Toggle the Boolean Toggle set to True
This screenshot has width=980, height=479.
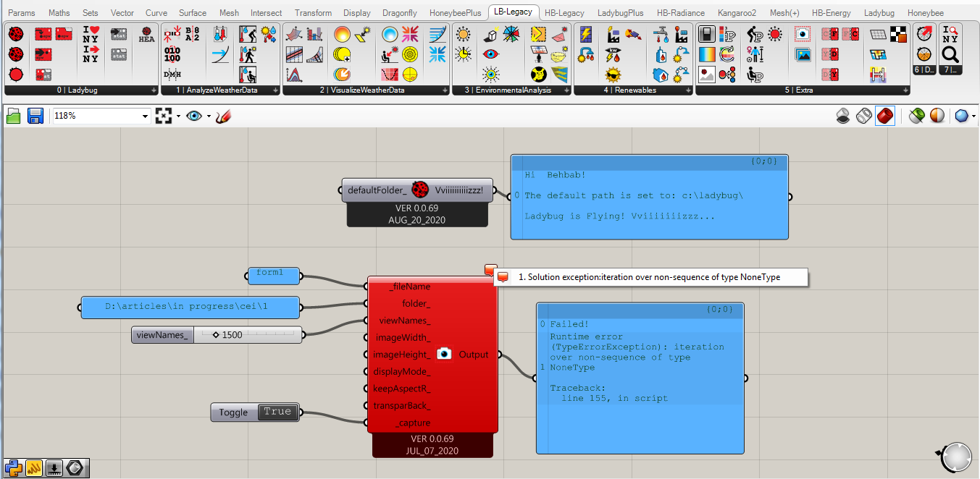click(255, 412)
